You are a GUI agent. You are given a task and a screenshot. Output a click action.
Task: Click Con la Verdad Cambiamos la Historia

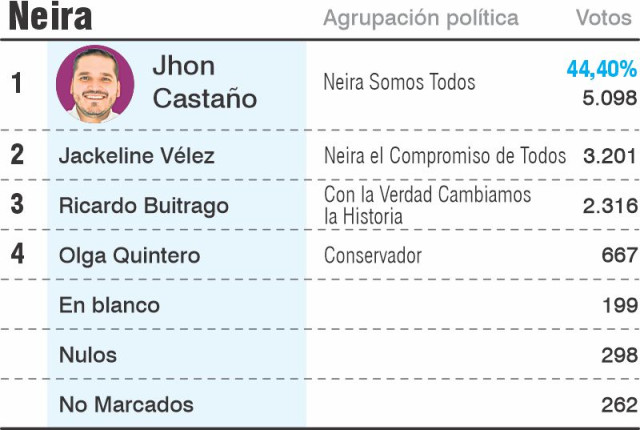(427, 205)
